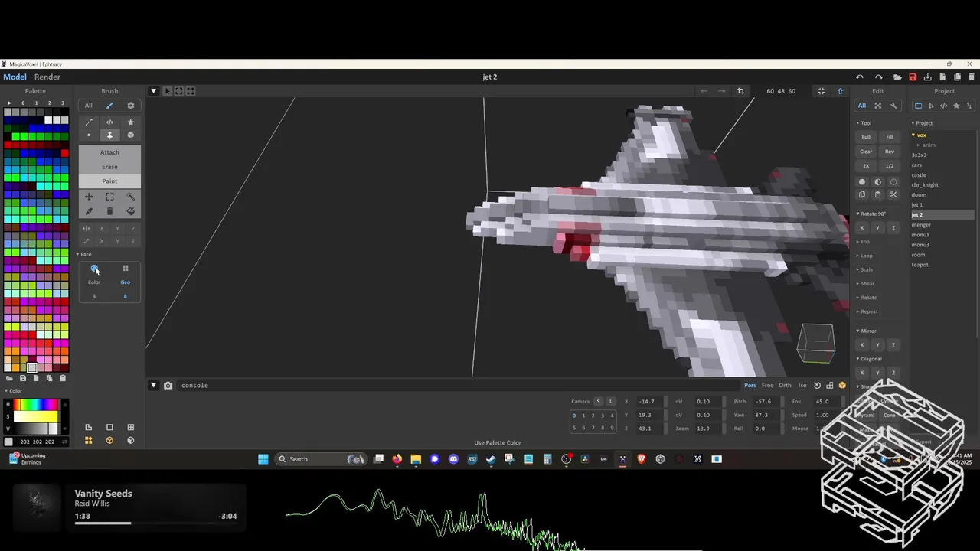
Task: Switch to the Render tab
Action: (47, 77)
